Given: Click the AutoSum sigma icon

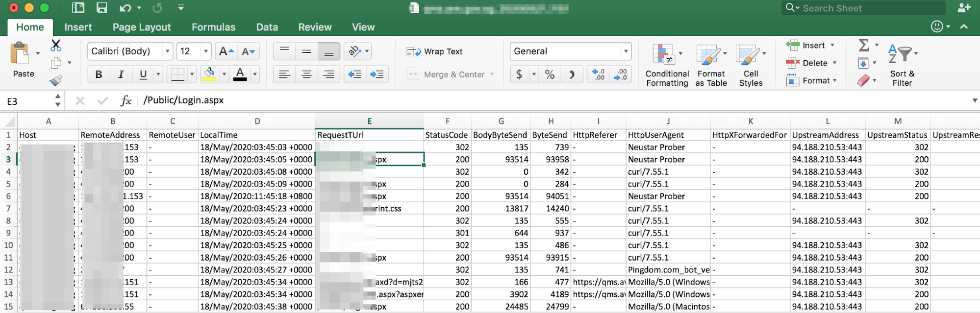Looking at the screenshot, I should pyautogui.click(x=863, y=46).
